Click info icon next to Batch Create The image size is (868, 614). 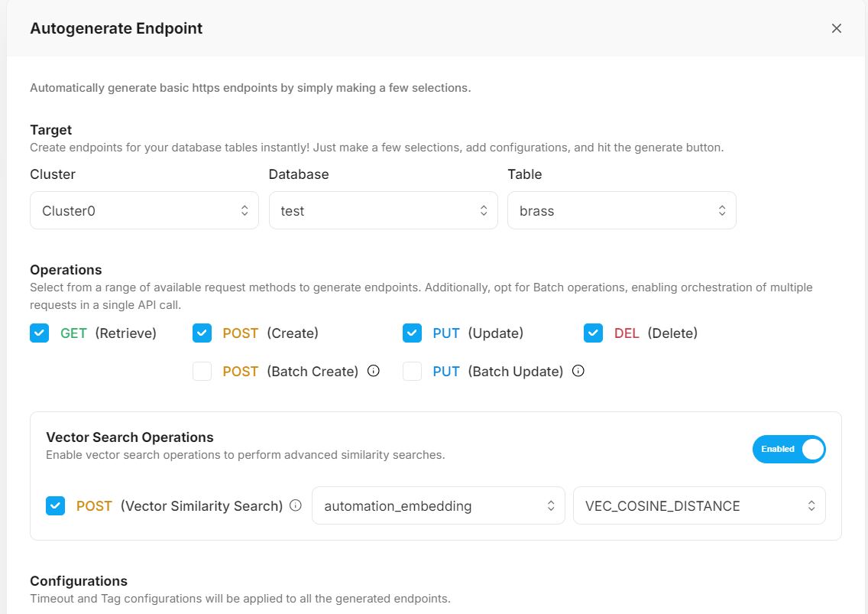pos(374,371)
